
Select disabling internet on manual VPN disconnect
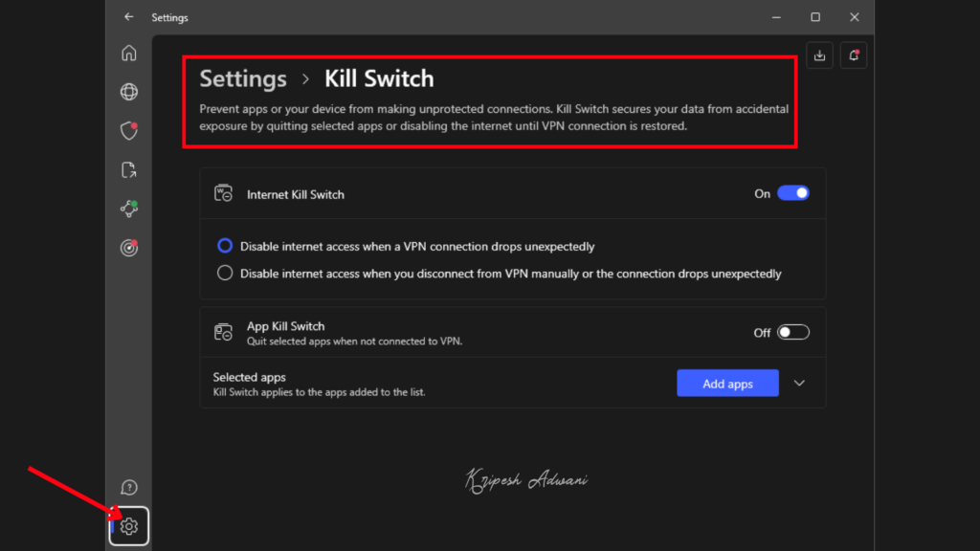click(x=224, y=272)
